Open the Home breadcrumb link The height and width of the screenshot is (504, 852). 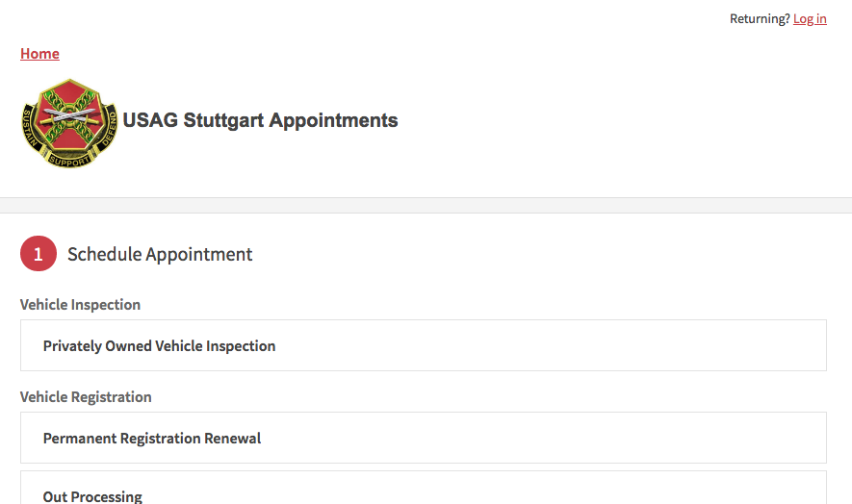pos(39,54)
